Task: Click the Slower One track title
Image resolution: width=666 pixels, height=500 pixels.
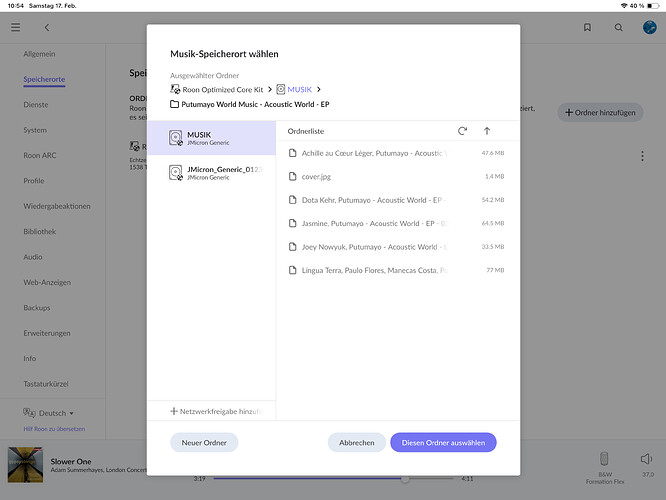Action: (71, 461)
